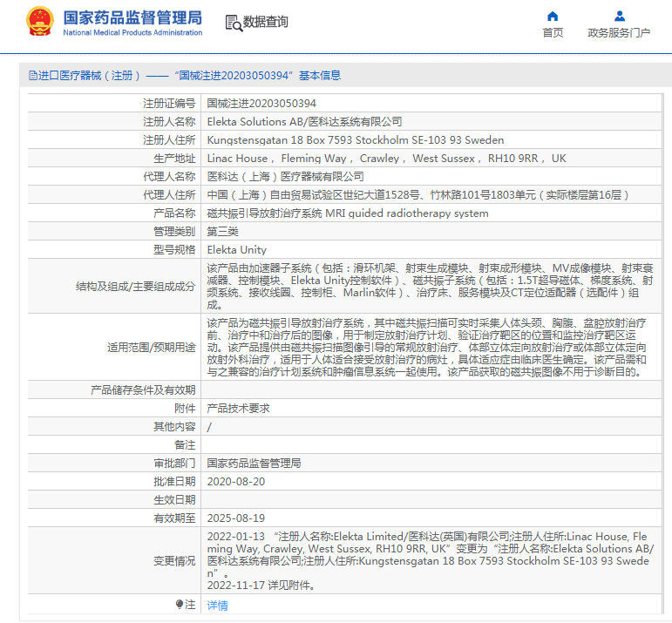Click the 有效期至 row label
The width and height of the screenshot is (672, 623).
coord(174,518)
